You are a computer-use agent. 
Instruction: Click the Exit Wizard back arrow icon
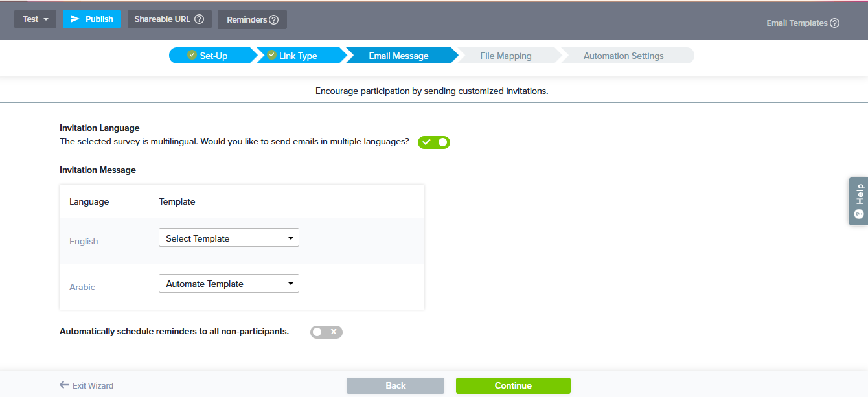64,385
